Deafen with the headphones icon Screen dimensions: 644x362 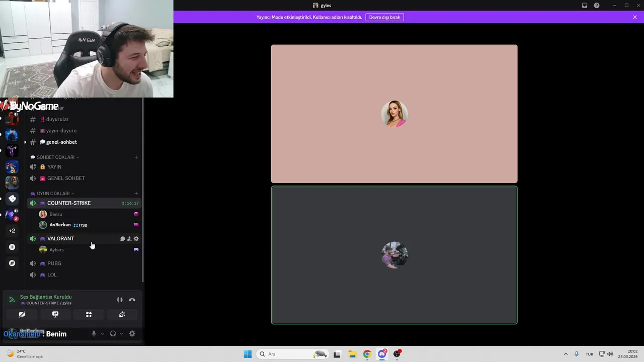click(113, 334)
